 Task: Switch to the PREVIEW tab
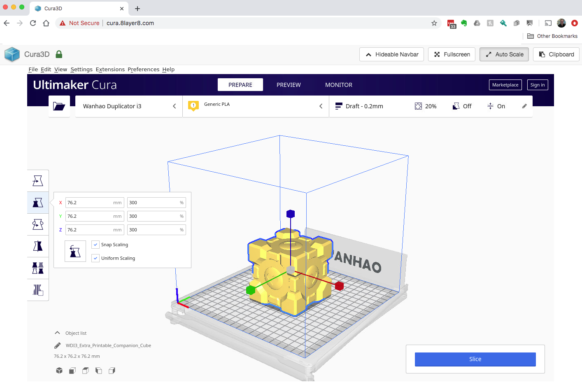tap(288, 85)
